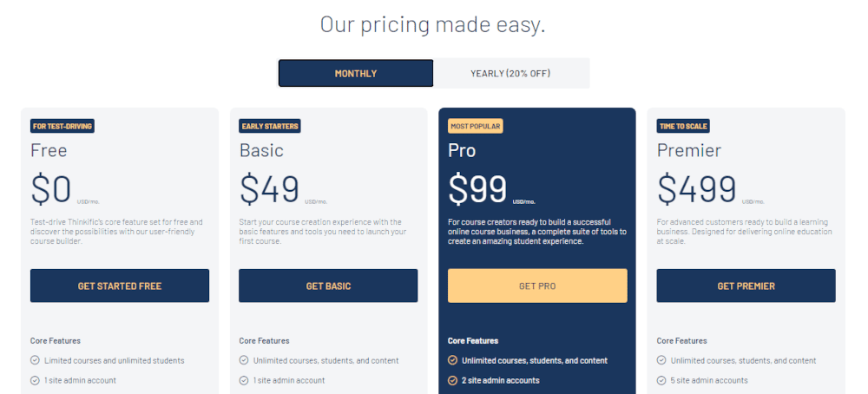Image resolution: width=868 pixels, height=394 pixels.
Task: Click the For Test-Driving badge
Action: pos(62,126)
